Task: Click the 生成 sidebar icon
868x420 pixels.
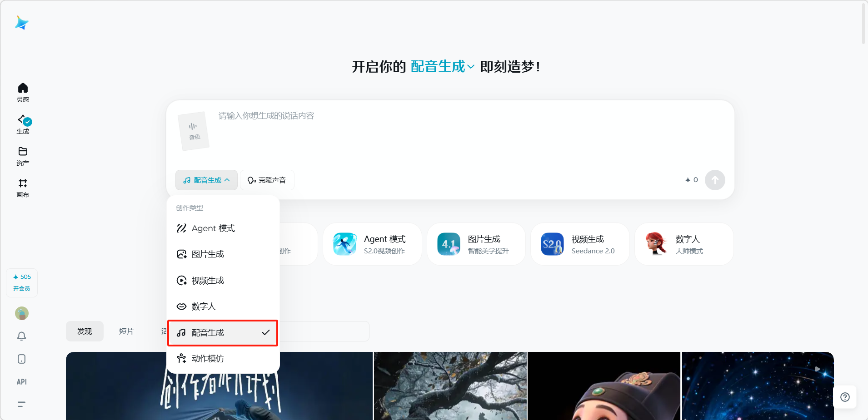Action: (x=23, y=124)
